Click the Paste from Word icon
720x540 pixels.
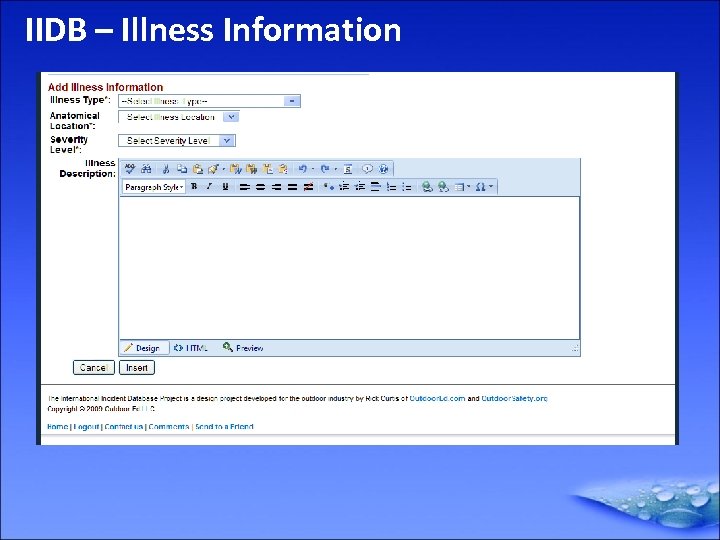click(x=236, y=169)
